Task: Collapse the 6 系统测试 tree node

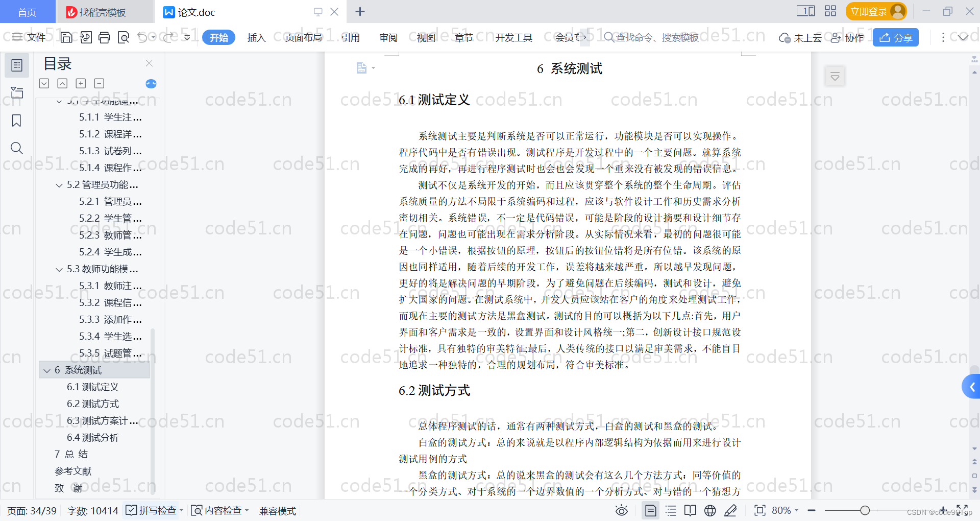Action: click(x=47, y=370)
